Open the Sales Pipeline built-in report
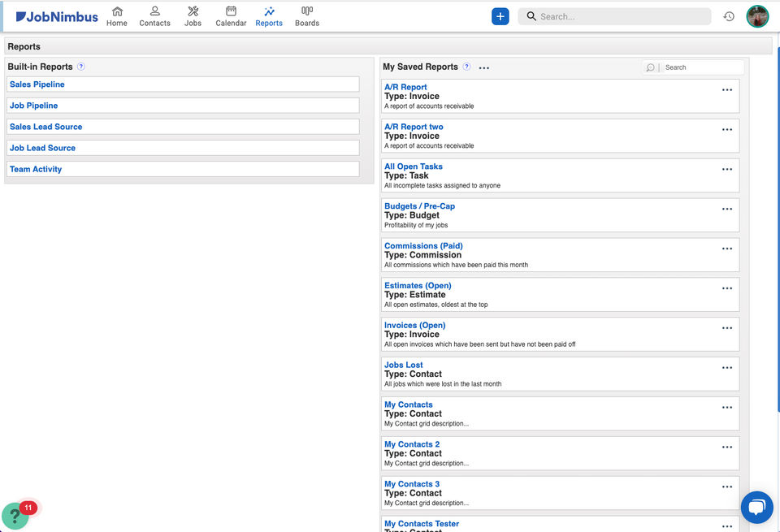780x532 pixels. (37, 84)
